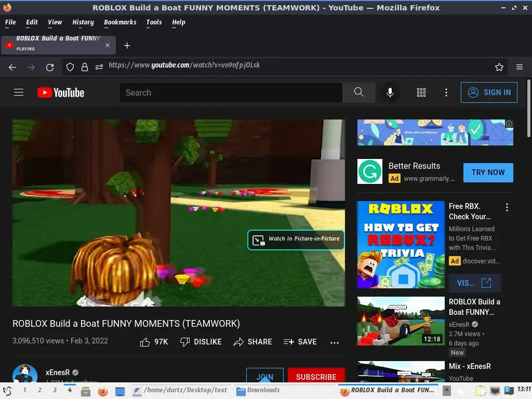Open the 12:18 Build a Boat video thumbnail
This screenshot has width=532, height=399.
click(x=401, y=321)
